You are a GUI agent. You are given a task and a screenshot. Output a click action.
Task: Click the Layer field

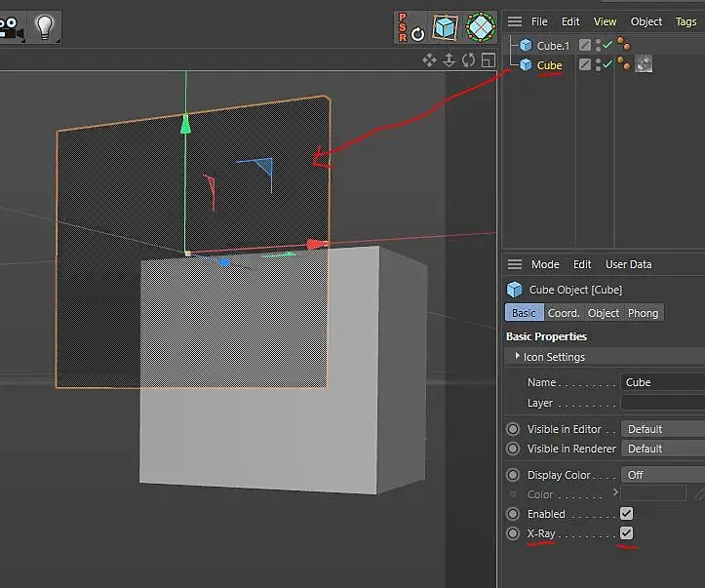[x=663, y=403]
